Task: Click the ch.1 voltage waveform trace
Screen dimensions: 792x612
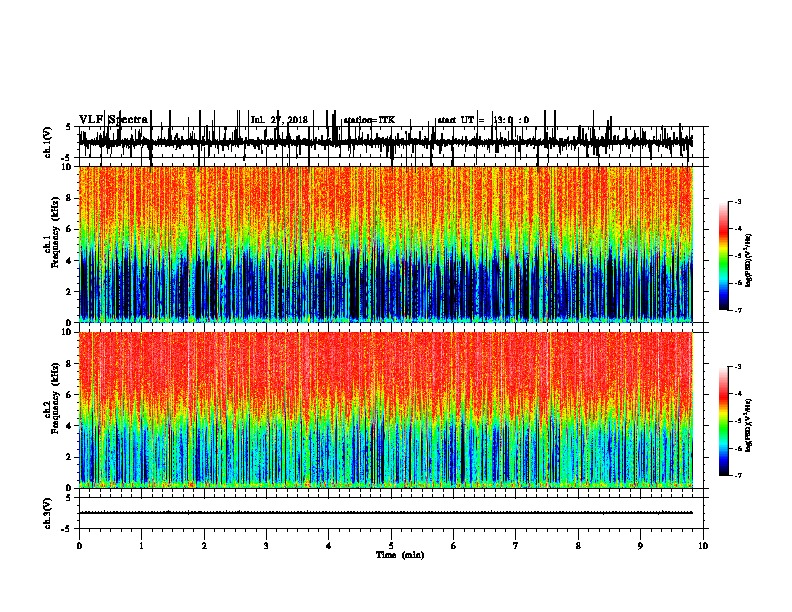Action: point(385,142)
